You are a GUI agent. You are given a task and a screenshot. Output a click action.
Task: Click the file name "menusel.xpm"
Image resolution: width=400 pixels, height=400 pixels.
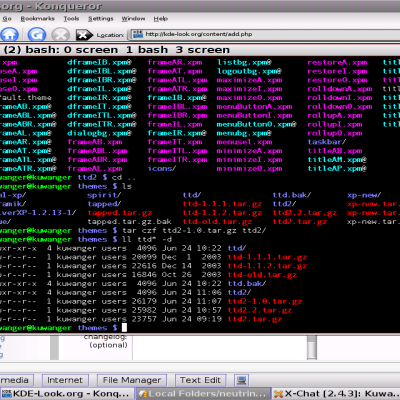point(244,142)
